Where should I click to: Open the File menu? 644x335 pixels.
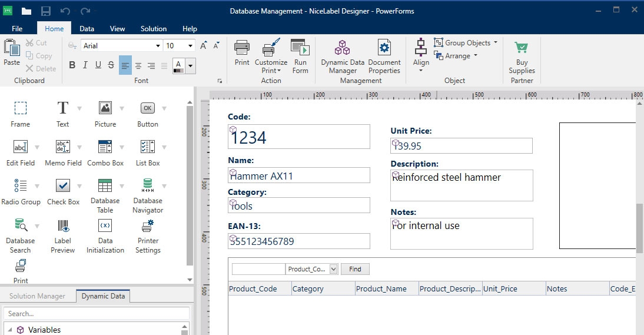(17, 28)
